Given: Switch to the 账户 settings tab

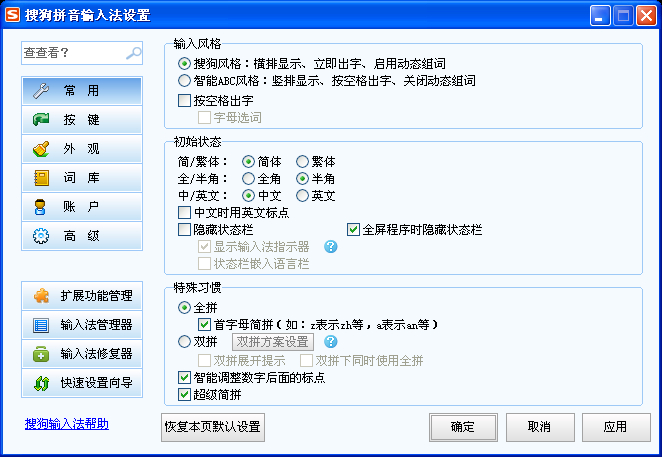Looking at the screenshot, I should 82,207.
